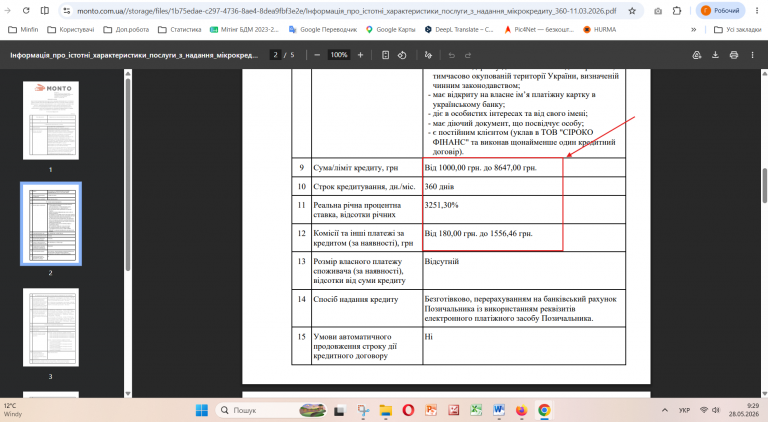The height and width of the screenshot is (422, 768).
Task: Open Excel from the taskbar
Action: point(476,410)
